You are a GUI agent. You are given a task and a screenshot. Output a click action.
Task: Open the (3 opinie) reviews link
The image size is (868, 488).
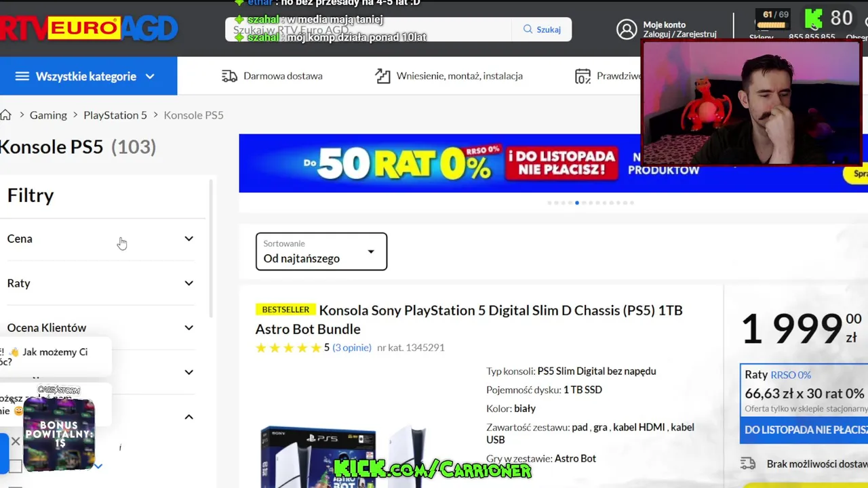pyautogui.click(x=352, y=348)
